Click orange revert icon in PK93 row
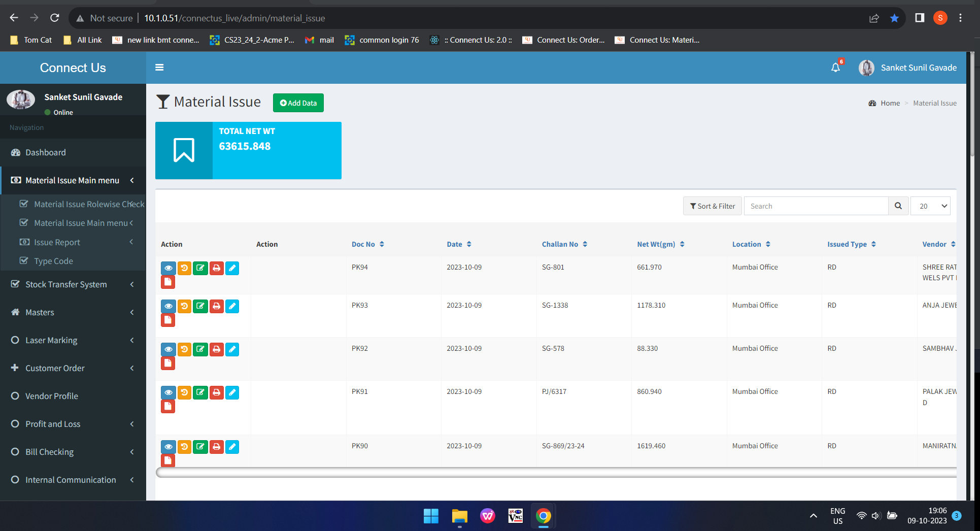 point(185,306)
